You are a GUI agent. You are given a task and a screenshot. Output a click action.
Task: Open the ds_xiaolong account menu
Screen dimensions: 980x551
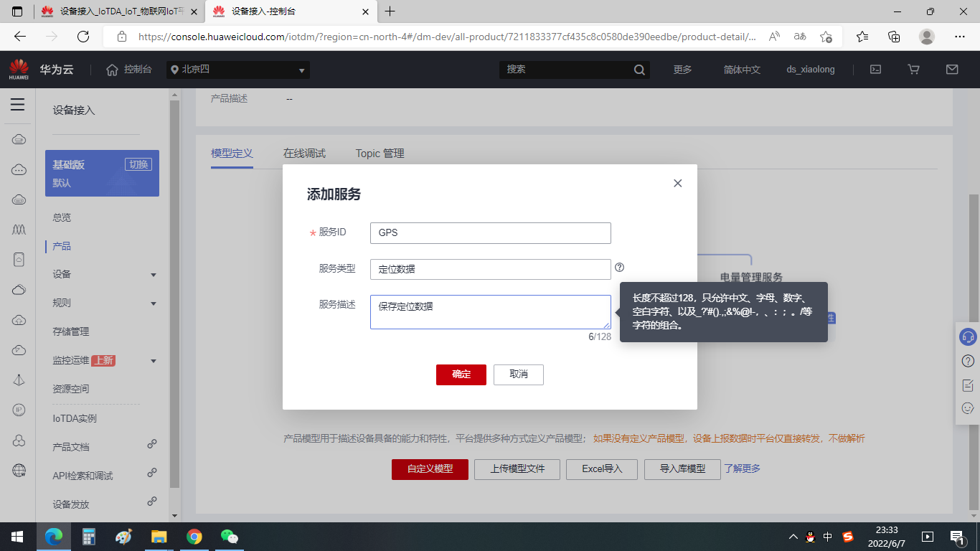click(x=811, y=70)
